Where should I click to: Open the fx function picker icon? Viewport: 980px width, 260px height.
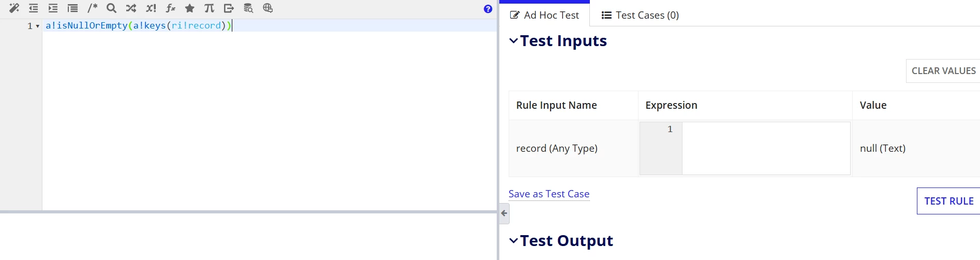[170, 8]
